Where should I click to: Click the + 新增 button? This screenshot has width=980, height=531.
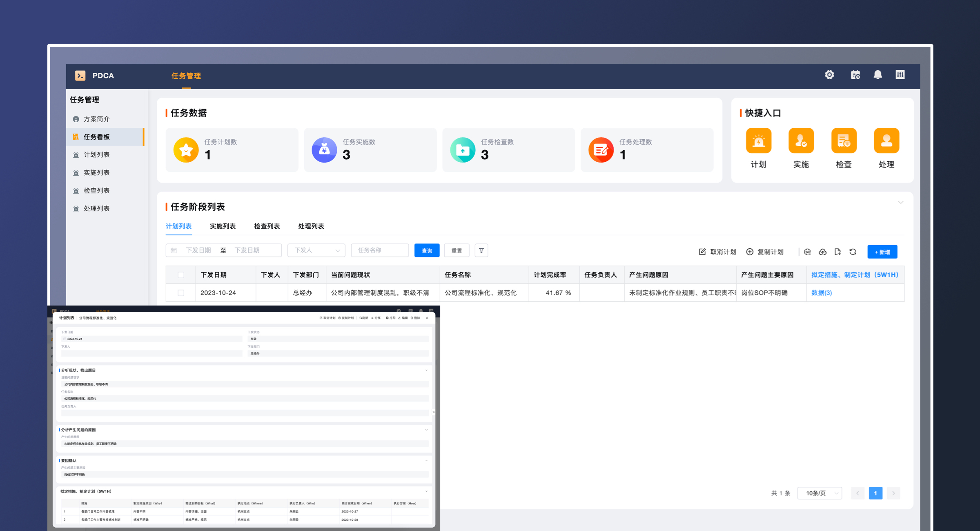882,252
